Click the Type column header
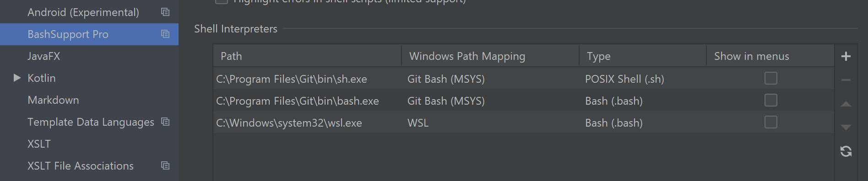The image size is (868, 181). point(643,56)
